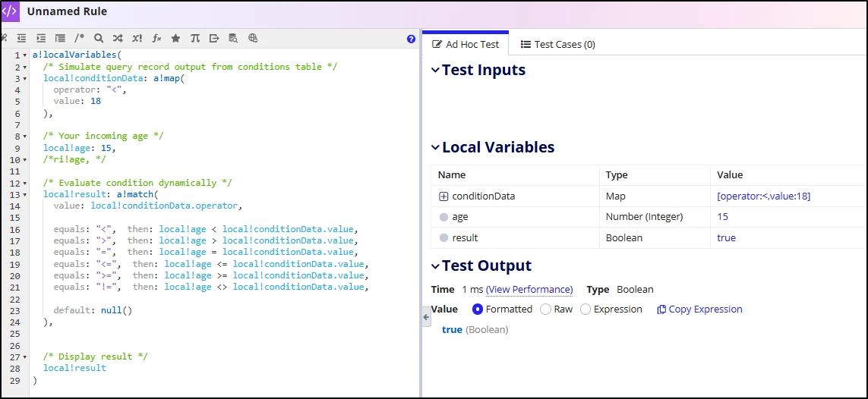
Task: Click the true (Boolean) output value
Action: point(475,330)
